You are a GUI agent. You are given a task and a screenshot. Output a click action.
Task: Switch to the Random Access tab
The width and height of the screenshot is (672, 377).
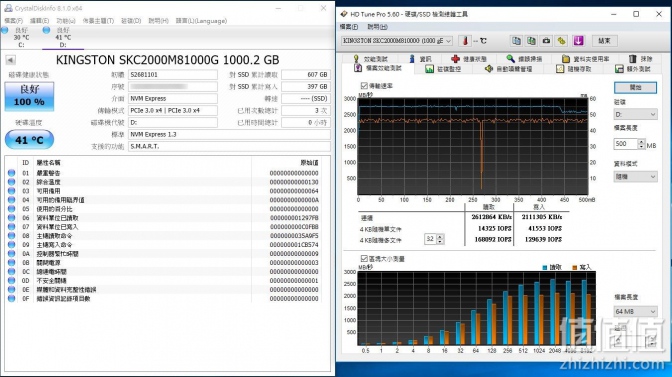click(574, 69)
